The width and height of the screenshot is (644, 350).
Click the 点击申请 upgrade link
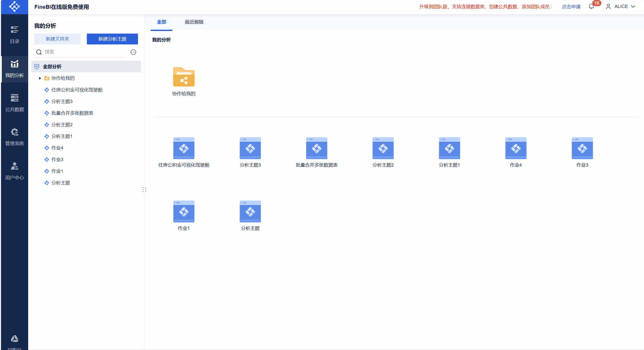coord(571,7)
